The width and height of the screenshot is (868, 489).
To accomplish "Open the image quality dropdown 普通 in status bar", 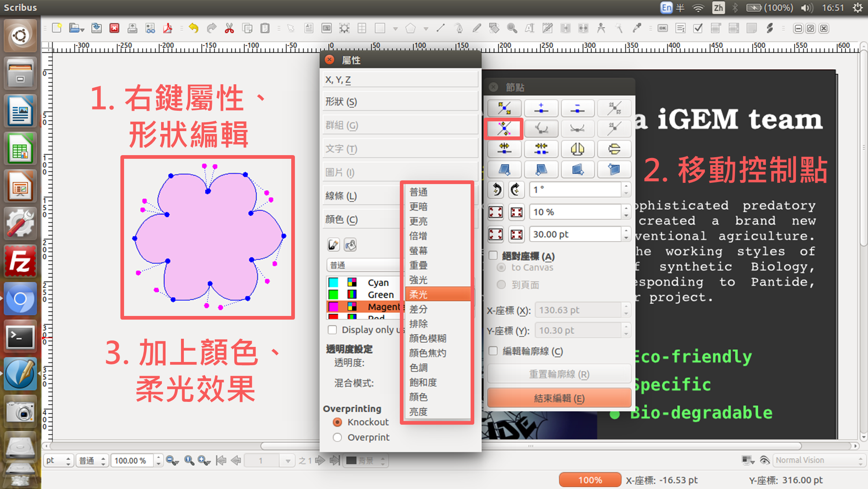I will (x=92, y=460).
